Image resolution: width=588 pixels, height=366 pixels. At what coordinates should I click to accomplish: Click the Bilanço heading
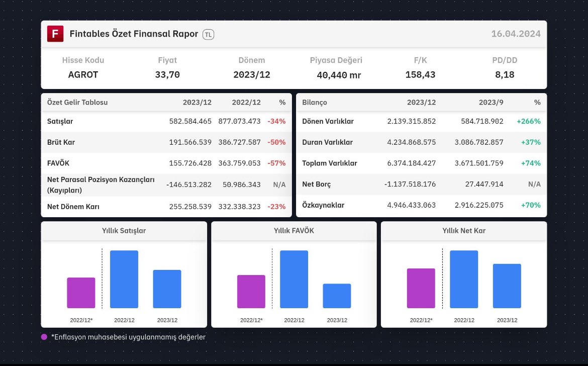click(x=315, y=103)
